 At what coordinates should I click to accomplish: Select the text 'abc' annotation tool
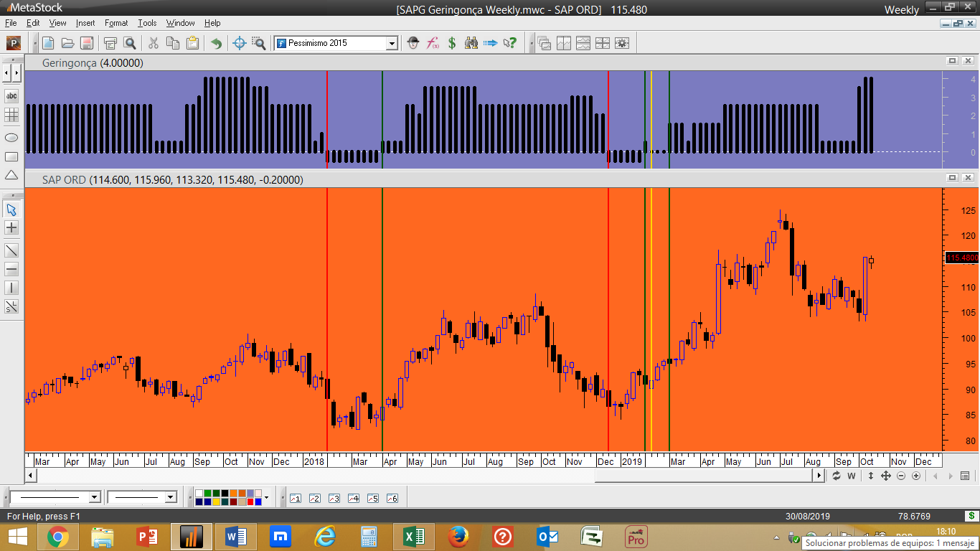click(11, 95)
